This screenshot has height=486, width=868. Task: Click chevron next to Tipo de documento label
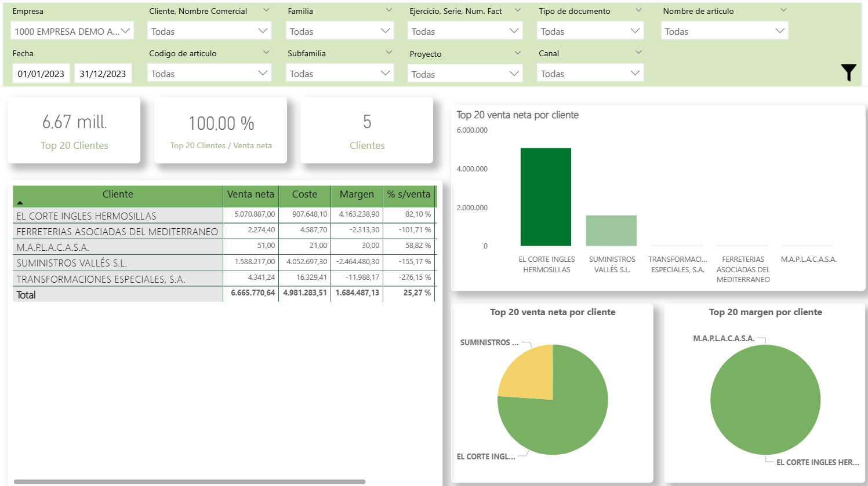pyautogui.click(x=638, y=10)
